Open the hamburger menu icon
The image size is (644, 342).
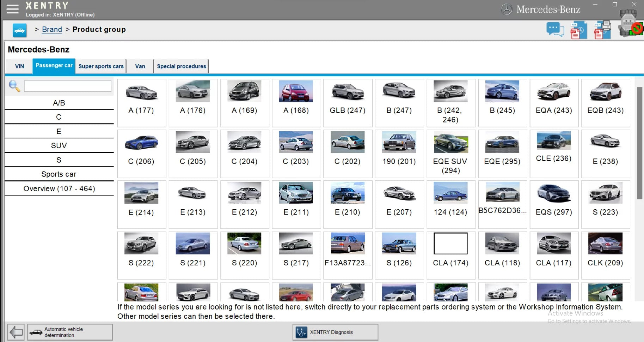click(12, 9)
